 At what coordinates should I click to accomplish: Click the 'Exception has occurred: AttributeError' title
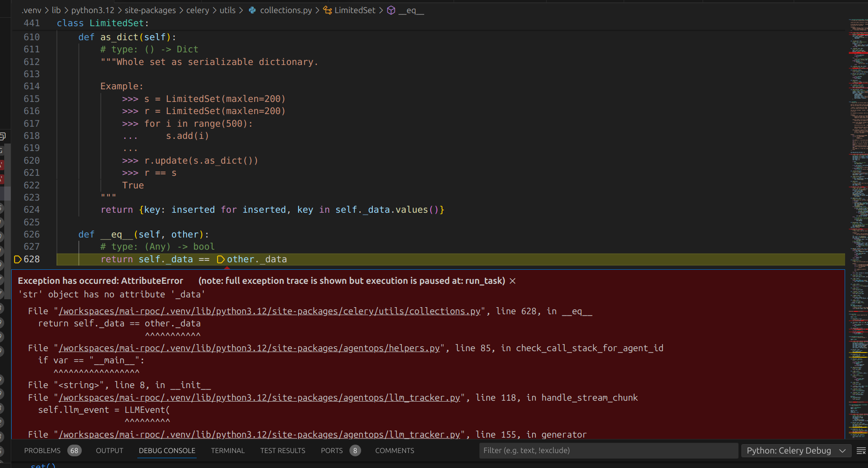tap(100, 281)
